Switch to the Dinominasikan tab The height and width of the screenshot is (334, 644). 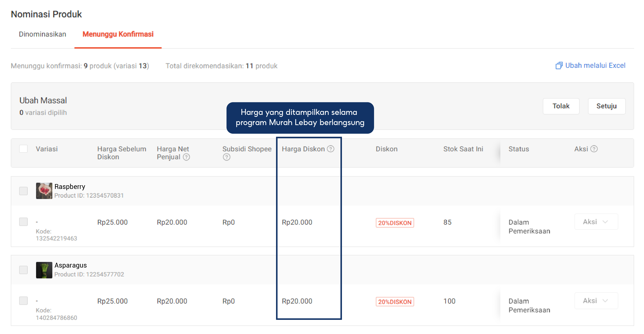[42, 34]
